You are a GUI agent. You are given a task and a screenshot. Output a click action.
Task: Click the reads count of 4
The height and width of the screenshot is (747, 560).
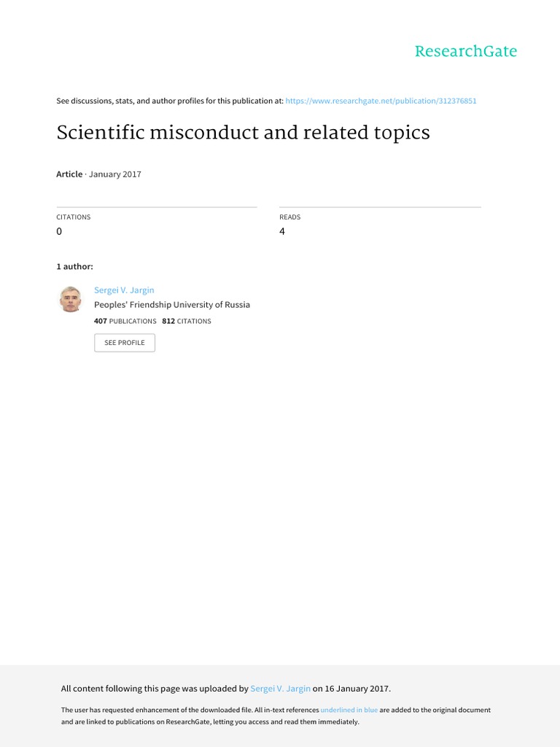point(282,231)
